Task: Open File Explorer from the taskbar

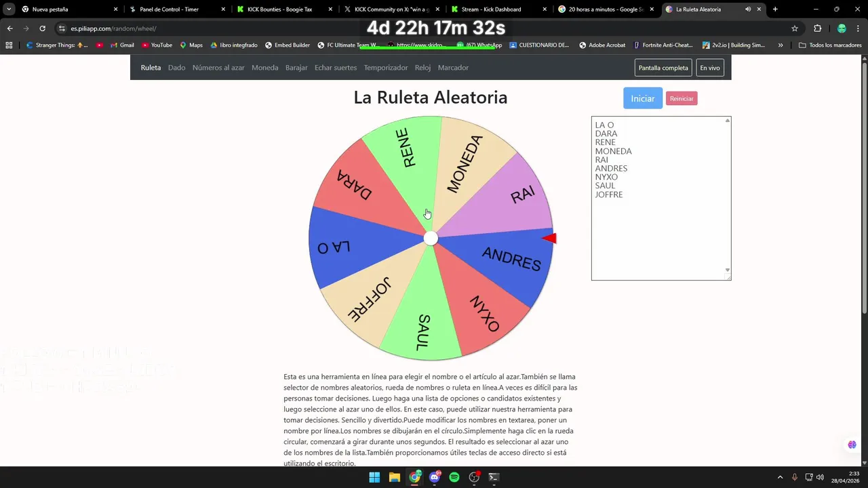Action: 395,477
